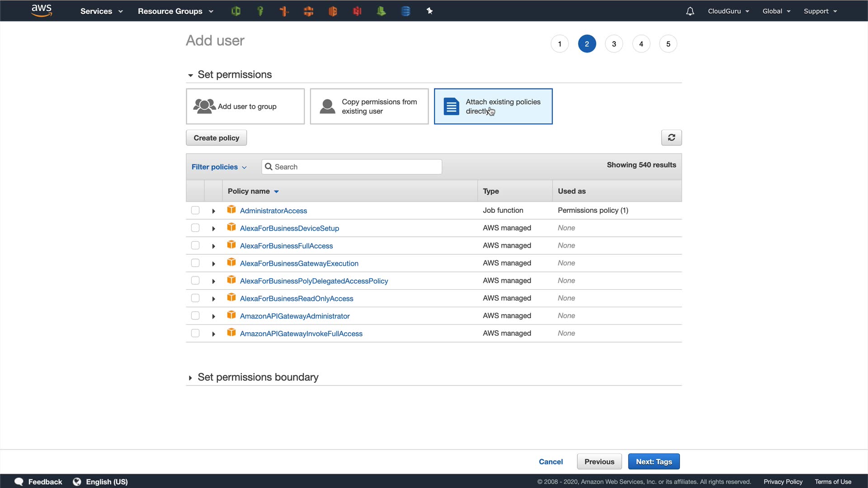Click the Next: Tags button
868x488 pixels.
pyautogui.click(x=654, y=462)
